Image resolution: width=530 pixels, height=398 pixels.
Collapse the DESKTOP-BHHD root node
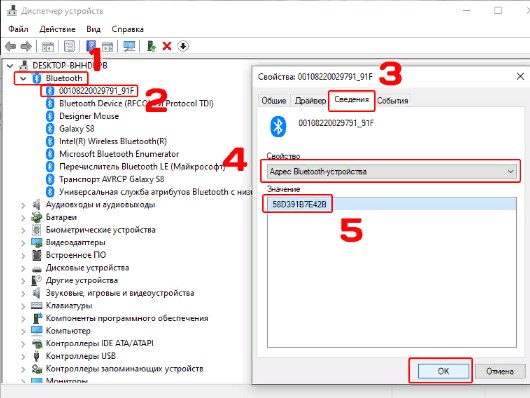[x=10, y=65]
